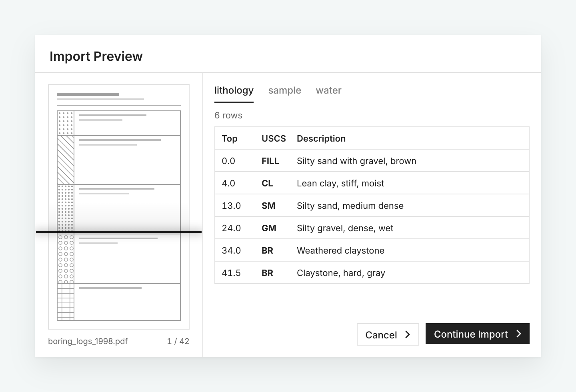Select the Description column header
This screenshot has width=576, height=392.
click(321, 138)
